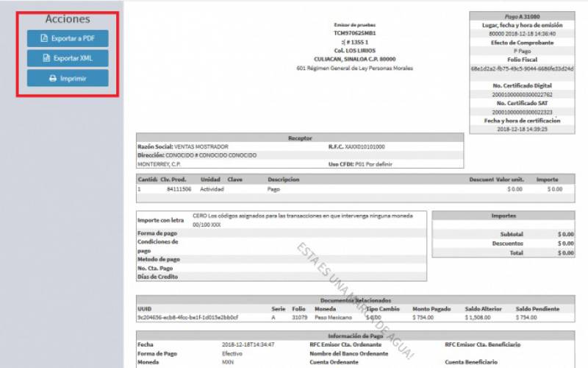Select the Acciones heading
Viewport: 588px width, 368px height.
click(68, 19)
